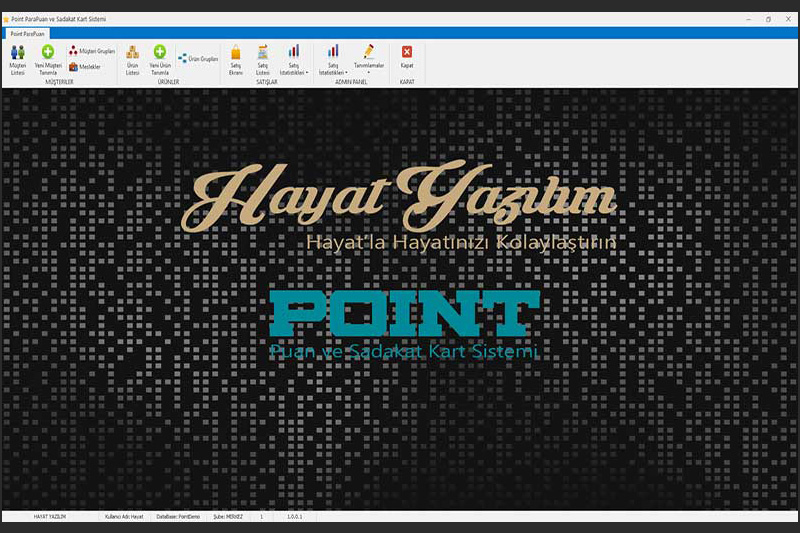Image resolution: width=800 pixels, height=533 pixels.
Task: Expand Satış İstatistikleri in Admin Panel group
Action: tap(333, 60)
